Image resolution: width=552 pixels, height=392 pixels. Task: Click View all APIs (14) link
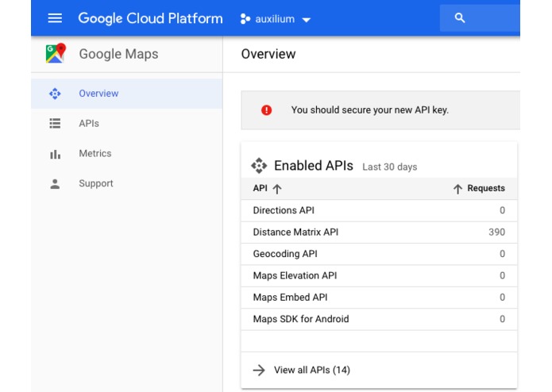311,370
